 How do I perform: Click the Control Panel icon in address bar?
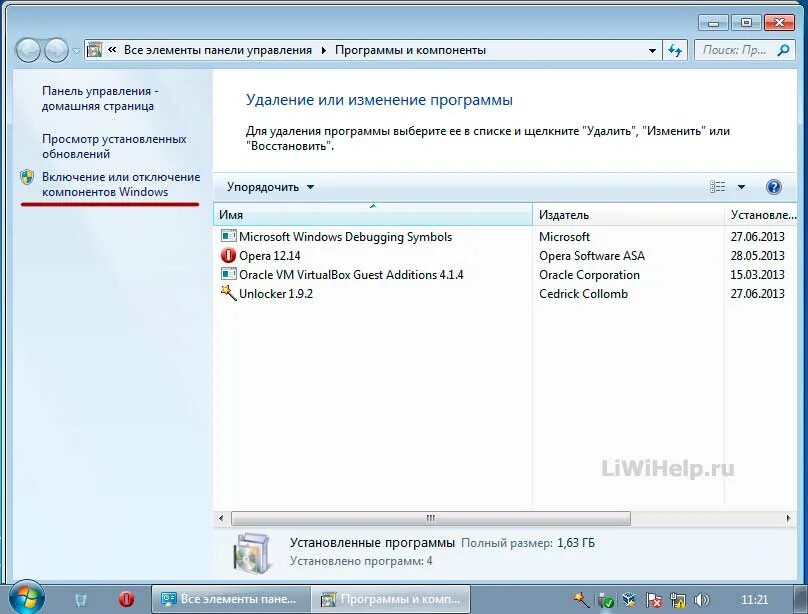[94, 50]
